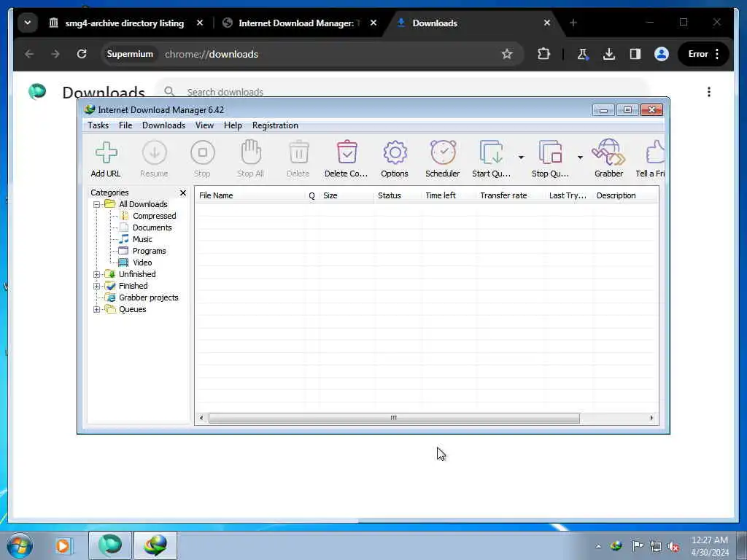Viewport: 747px width, 560px height.
Task: Select Grabber projects in tree
Action: (148, 297)
